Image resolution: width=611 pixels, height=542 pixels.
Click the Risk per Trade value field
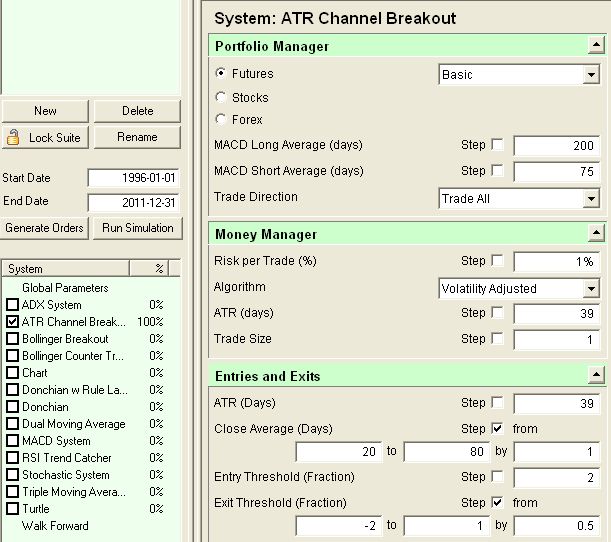[556, 261]
